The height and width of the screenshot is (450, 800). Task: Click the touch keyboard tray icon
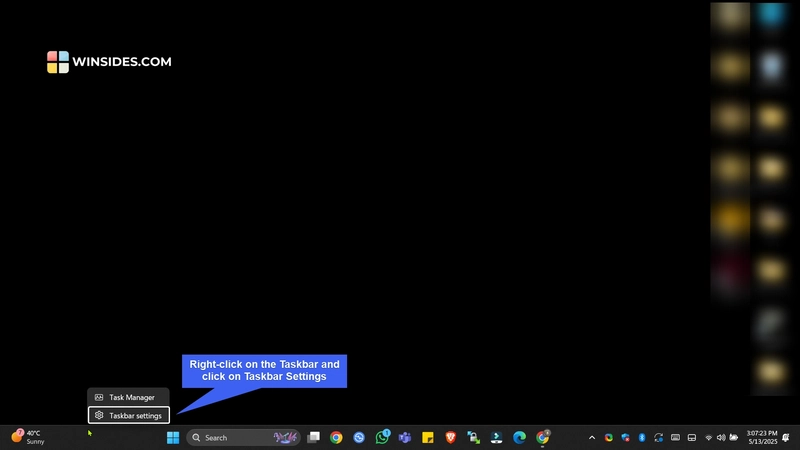coord(676,437)
